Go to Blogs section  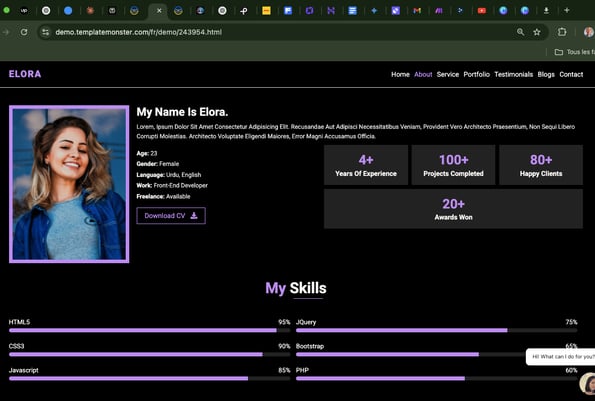(x=546, y=74)
